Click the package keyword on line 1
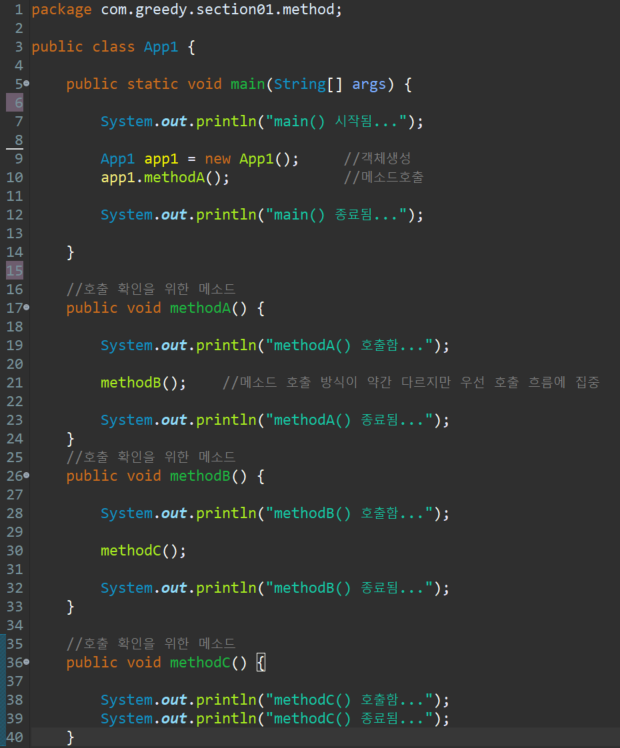This screenshot has height=748, width=620. pos(62,10)
